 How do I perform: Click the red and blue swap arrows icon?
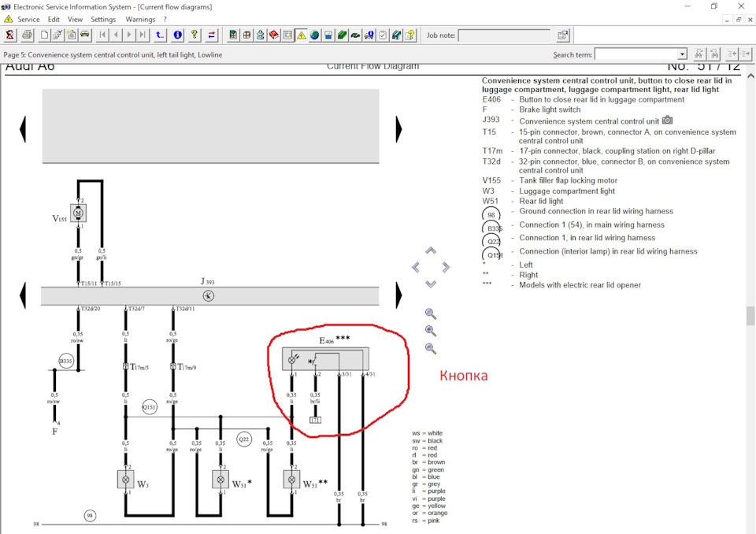click(x=212, y=35)
